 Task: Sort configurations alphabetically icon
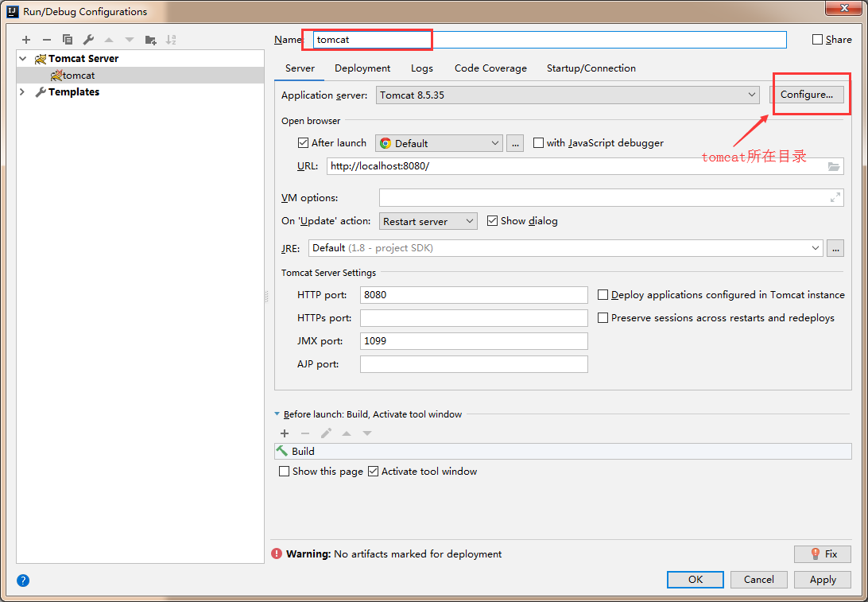[x=171, y=40]
